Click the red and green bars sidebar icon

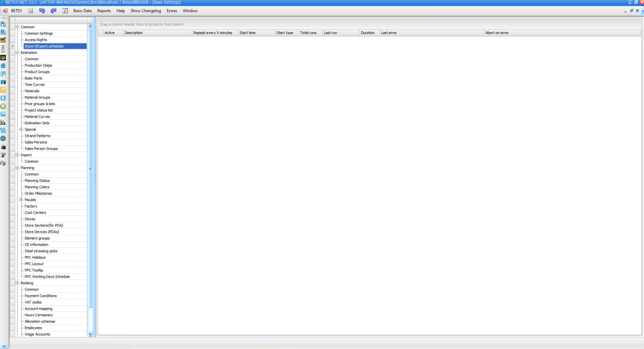tap(3, 40)
